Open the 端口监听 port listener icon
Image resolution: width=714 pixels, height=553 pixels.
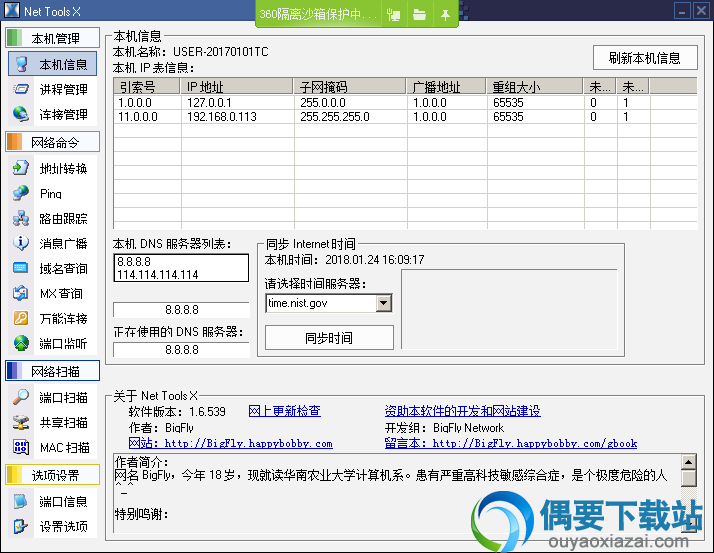21,343
